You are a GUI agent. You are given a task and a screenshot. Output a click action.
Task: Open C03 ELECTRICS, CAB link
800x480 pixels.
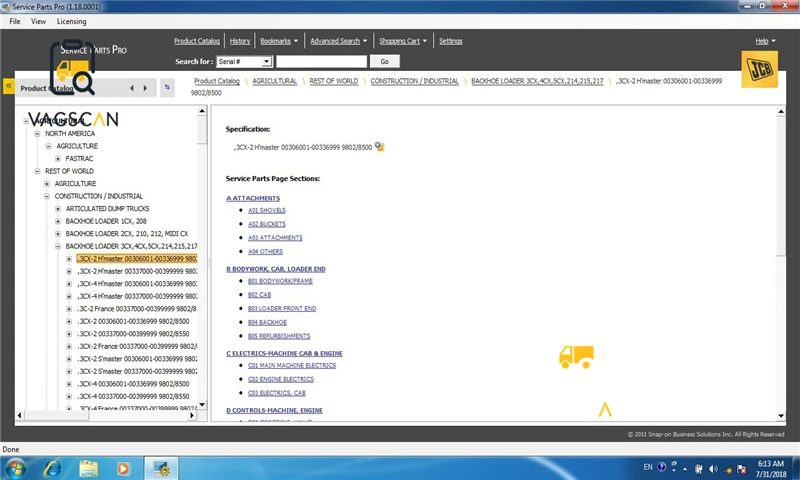pyautogui.click(x=277, y=393)
